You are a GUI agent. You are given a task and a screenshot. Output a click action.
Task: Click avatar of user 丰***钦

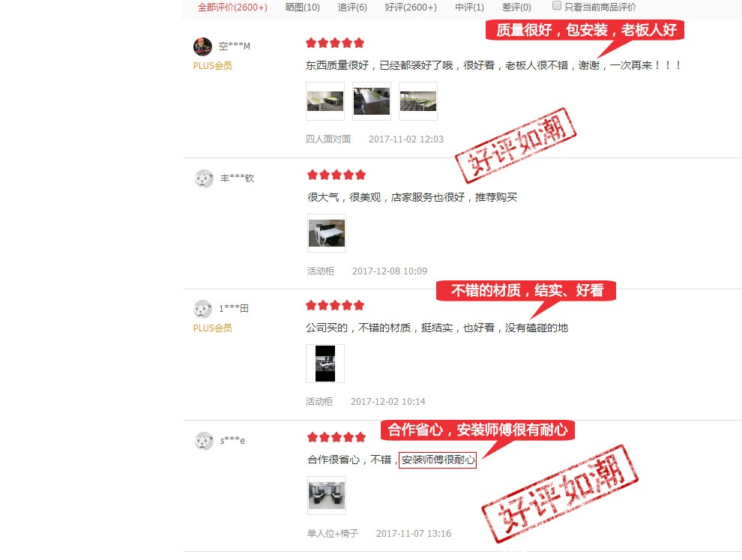tap(204, 178)
